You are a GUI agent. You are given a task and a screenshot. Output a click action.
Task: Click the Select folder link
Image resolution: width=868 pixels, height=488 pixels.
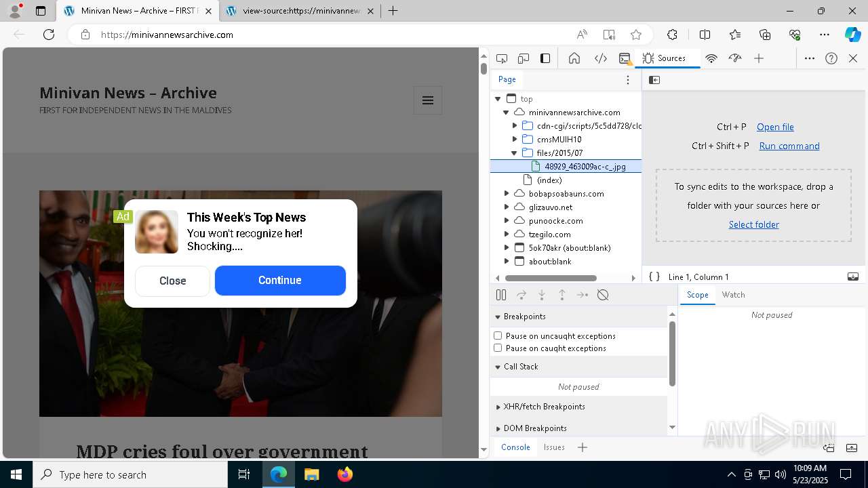[754, 224]
